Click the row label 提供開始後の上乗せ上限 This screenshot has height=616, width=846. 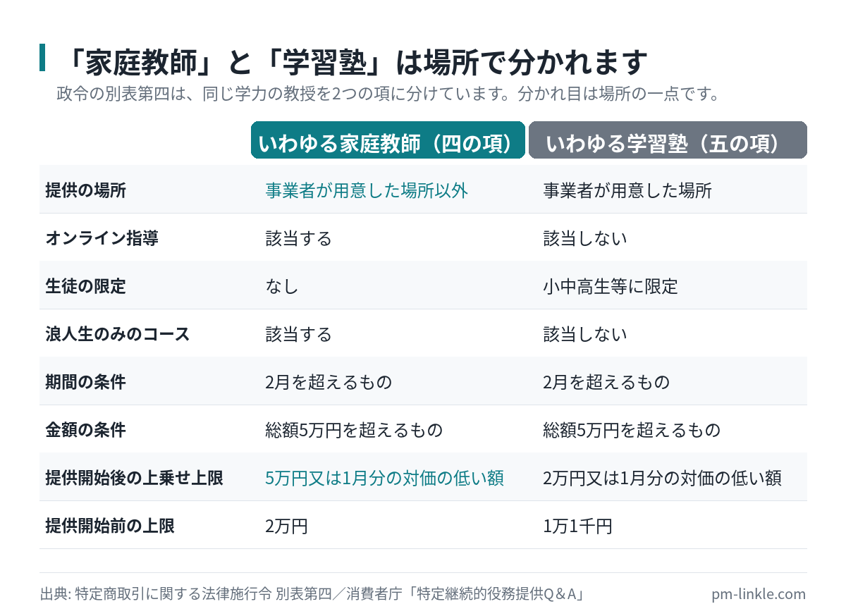click(134, 477)
